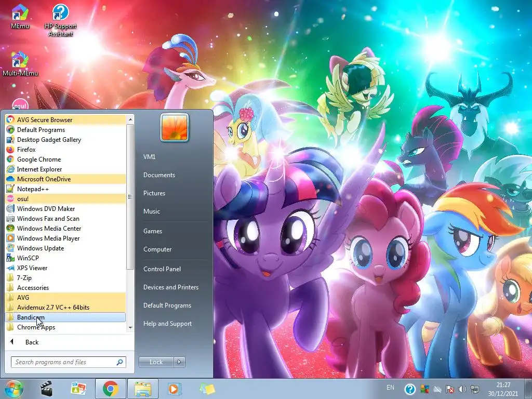Open Windows DVD Maker
Image resolution: width=532 pixels, height=399 pixels.
(65, 209)
